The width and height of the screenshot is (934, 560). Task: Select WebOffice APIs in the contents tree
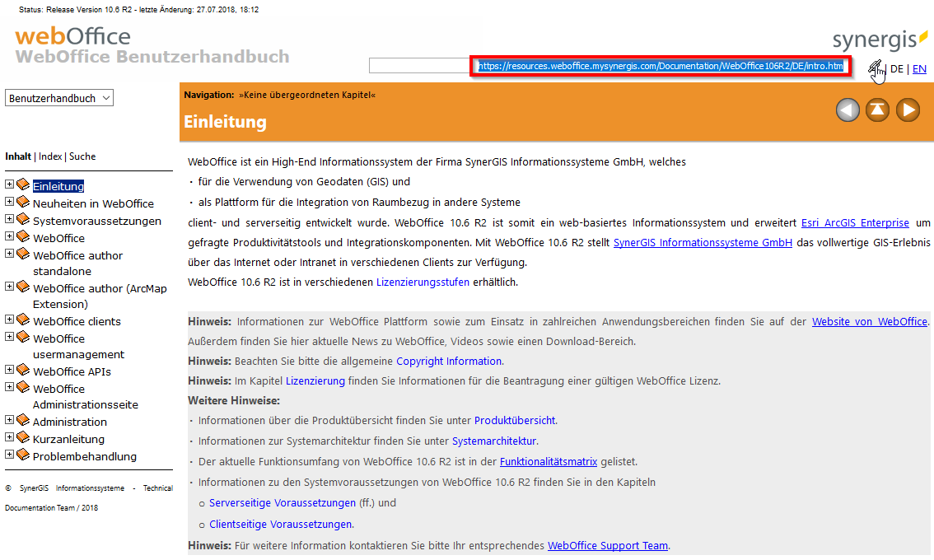point(72,371)
